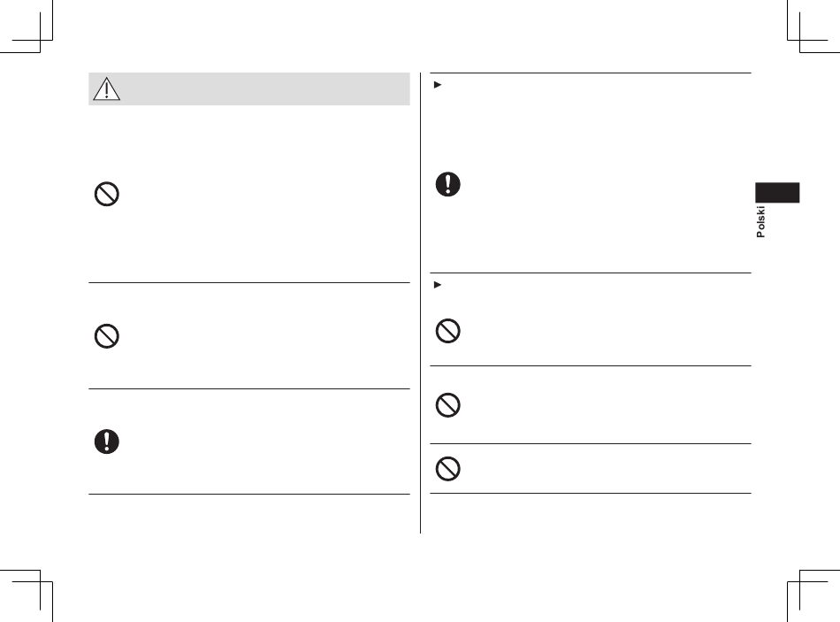Click the horizontal line above the left mandatory icon
This screenshot has width=840, height=622.
click(x=249, y=388)
